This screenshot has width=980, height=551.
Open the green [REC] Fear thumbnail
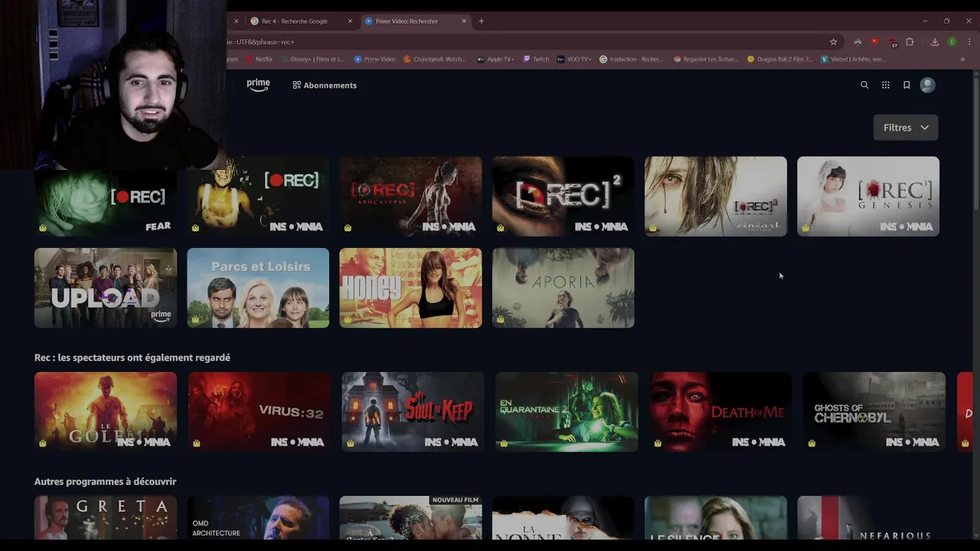click(106, 196)
